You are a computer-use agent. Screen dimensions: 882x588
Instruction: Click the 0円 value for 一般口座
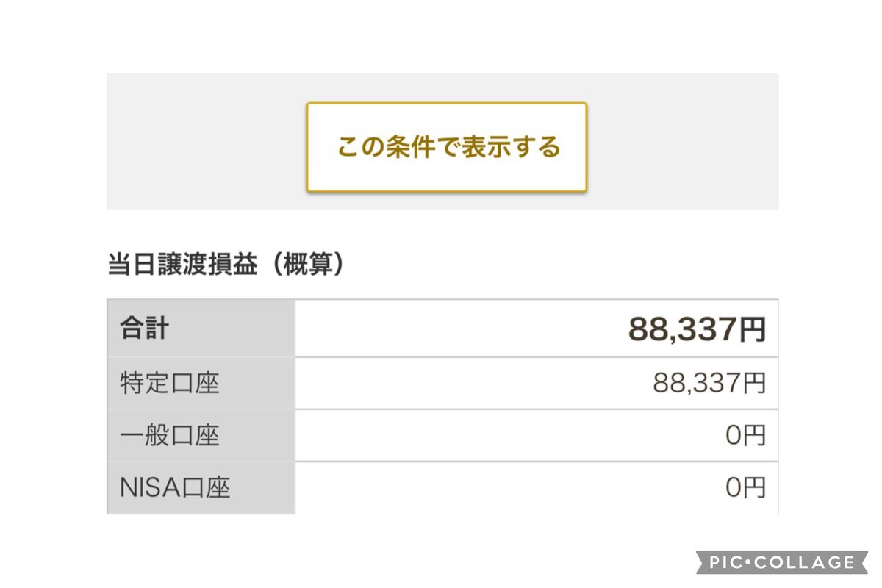(745, 436)
